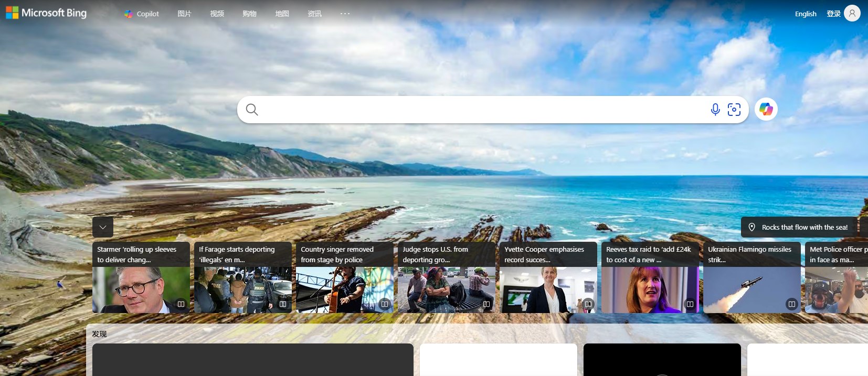Click book icon on Starmer news card

click(181, 304)
